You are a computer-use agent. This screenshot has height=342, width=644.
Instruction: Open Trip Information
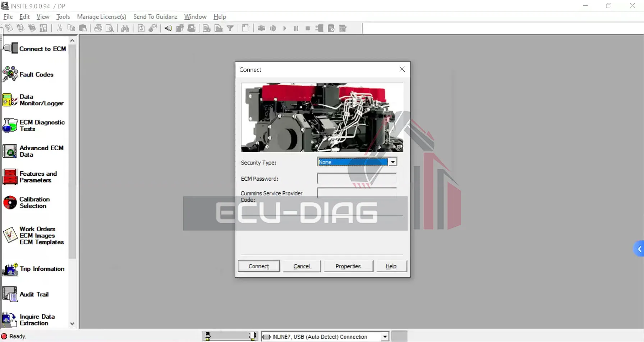[33, 269]
